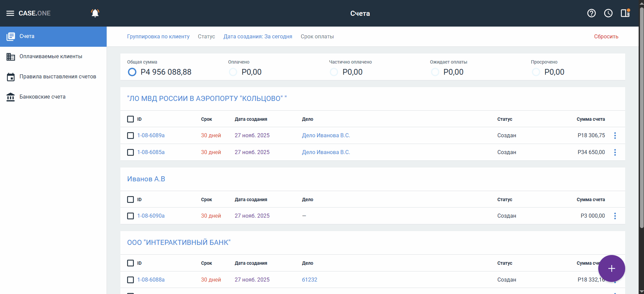
Task: Open Банковские счета sidebar item
Action: (42, 97)
